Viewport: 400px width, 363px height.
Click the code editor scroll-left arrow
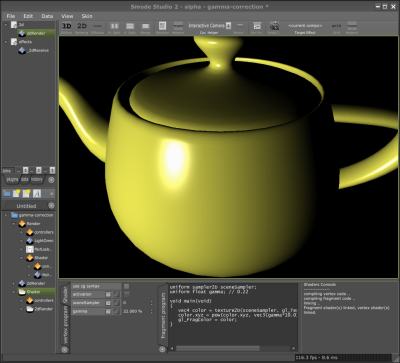(172, 348)
